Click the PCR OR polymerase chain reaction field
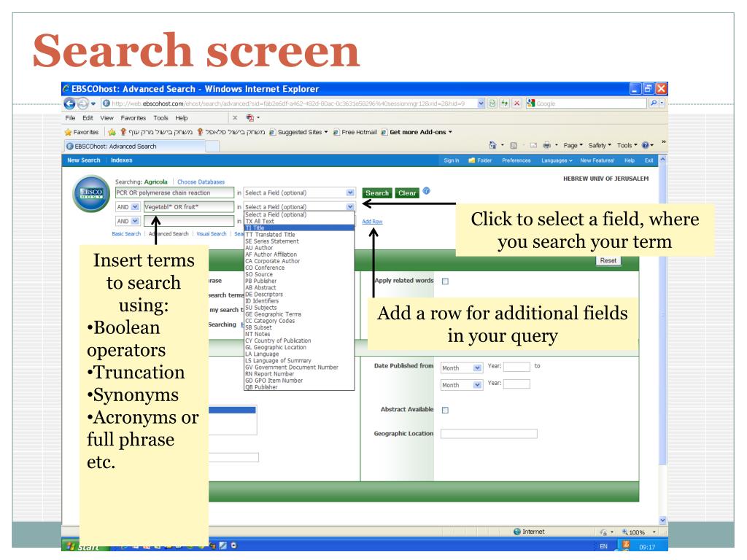Image resolution: width=747 pixels, height=560 pixels. (x=174, y=192)
